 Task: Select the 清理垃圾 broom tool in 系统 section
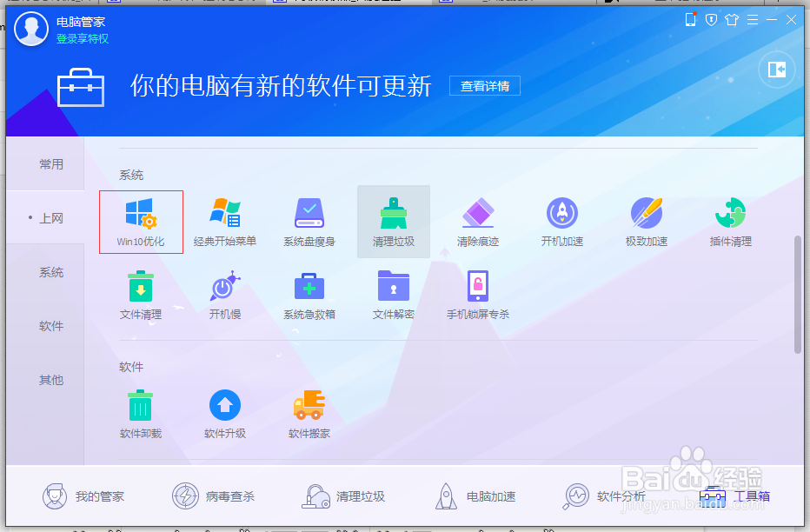tap(394, 222)
